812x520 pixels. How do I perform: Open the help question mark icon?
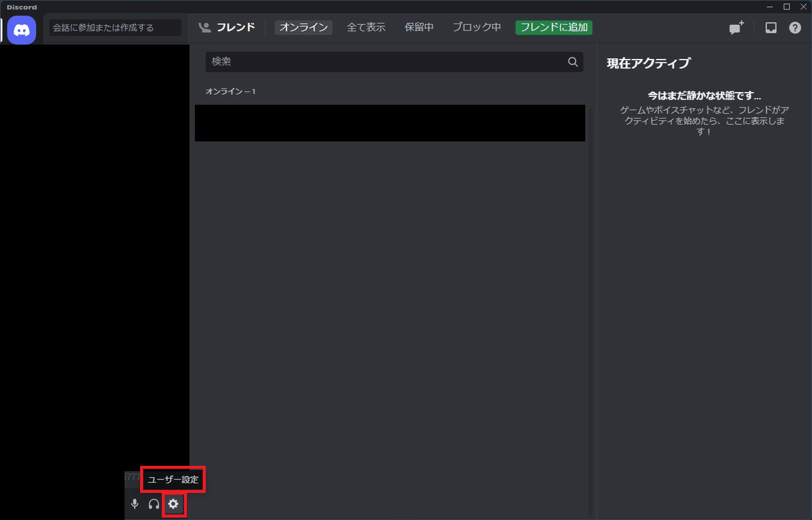795,28
